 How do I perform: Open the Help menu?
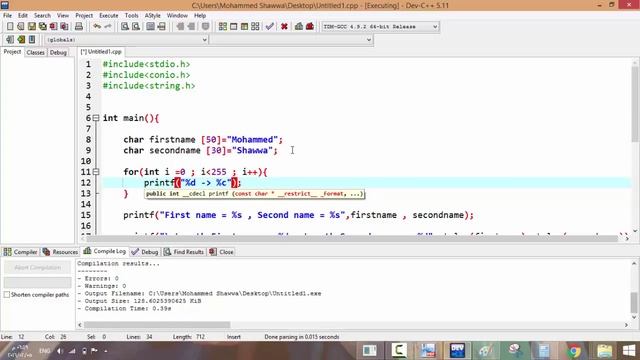[x=200, y=16]
